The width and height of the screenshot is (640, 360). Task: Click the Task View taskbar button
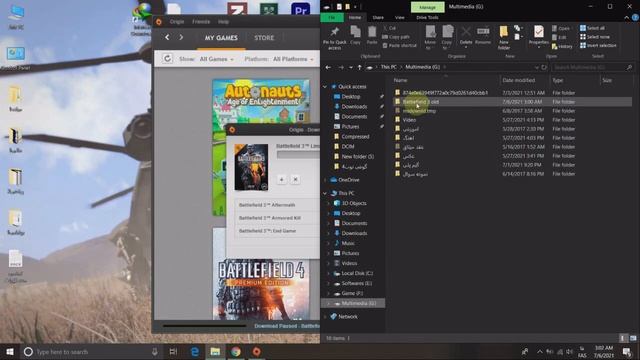click(x=173, y=351)
